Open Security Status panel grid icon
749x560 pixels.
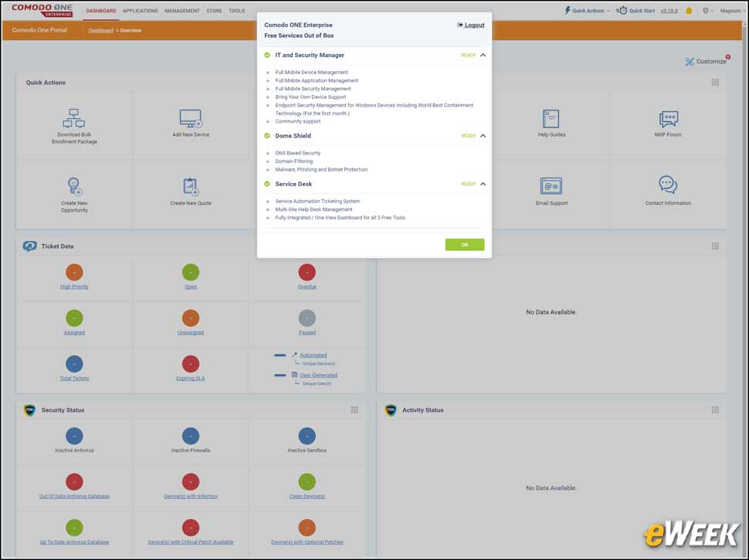click(x=354, y=409)
